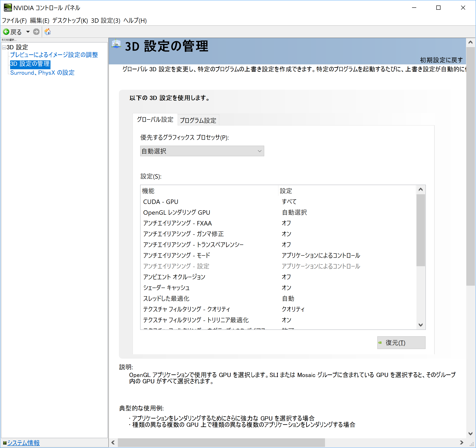Click the 初期設定に戻す link

coord(441,60)
